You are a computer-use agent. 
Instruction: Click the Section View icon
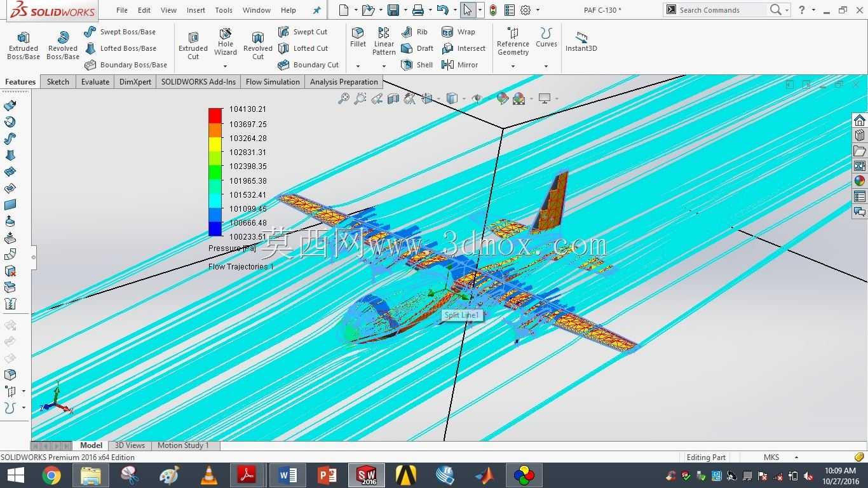393,98
